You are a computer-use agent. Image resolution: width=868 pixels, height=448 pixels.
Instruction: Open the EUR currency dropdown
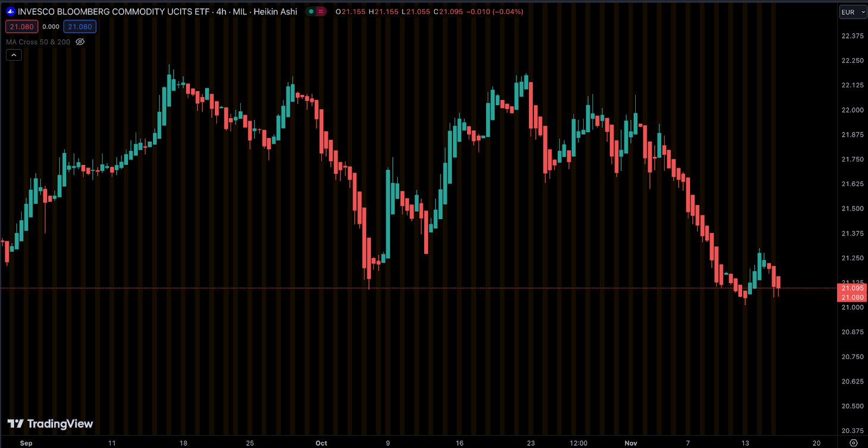coord(853,12)
